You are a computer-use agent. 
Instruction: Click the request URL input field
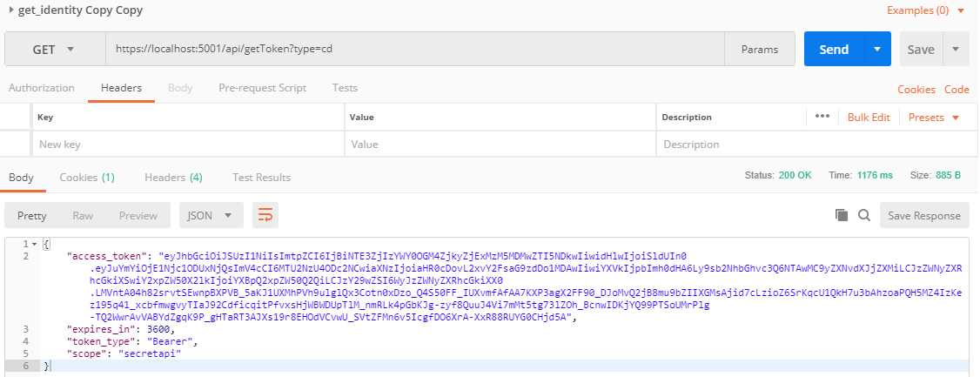(x=418, y=50)
